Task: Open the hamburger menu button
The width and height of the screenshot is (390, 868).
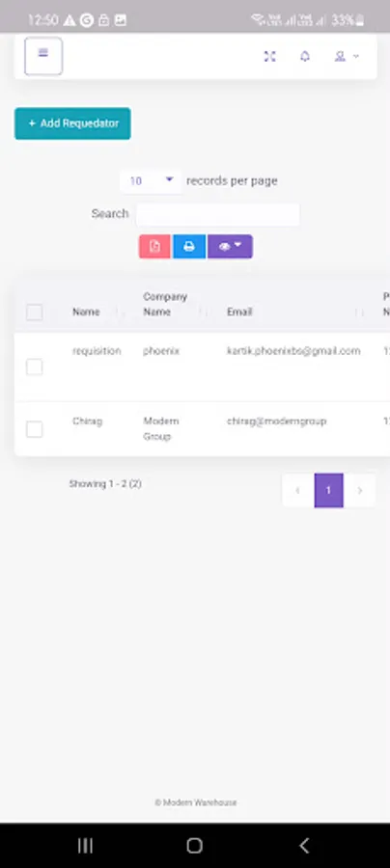Action: tap(43, 56)
